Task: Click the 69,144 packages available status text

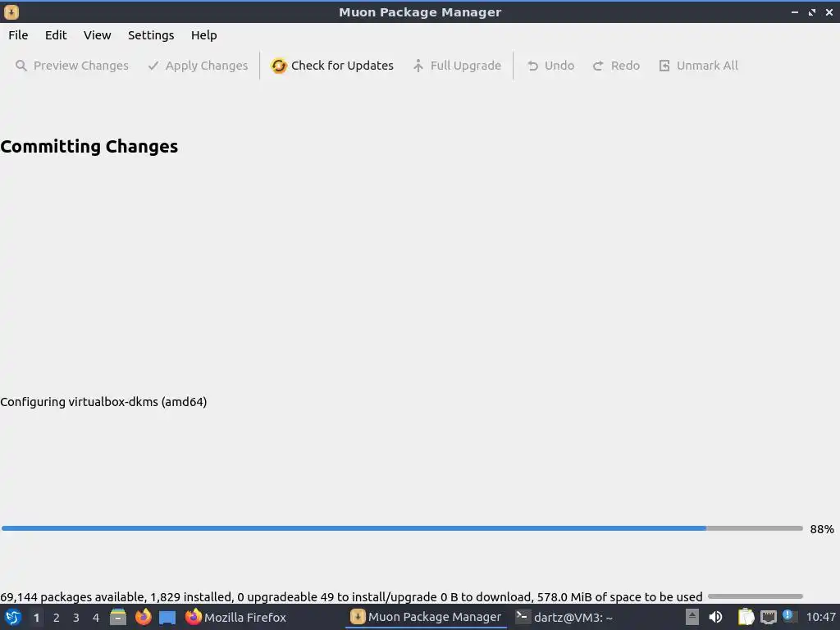Action: click(x=351, y=597)
